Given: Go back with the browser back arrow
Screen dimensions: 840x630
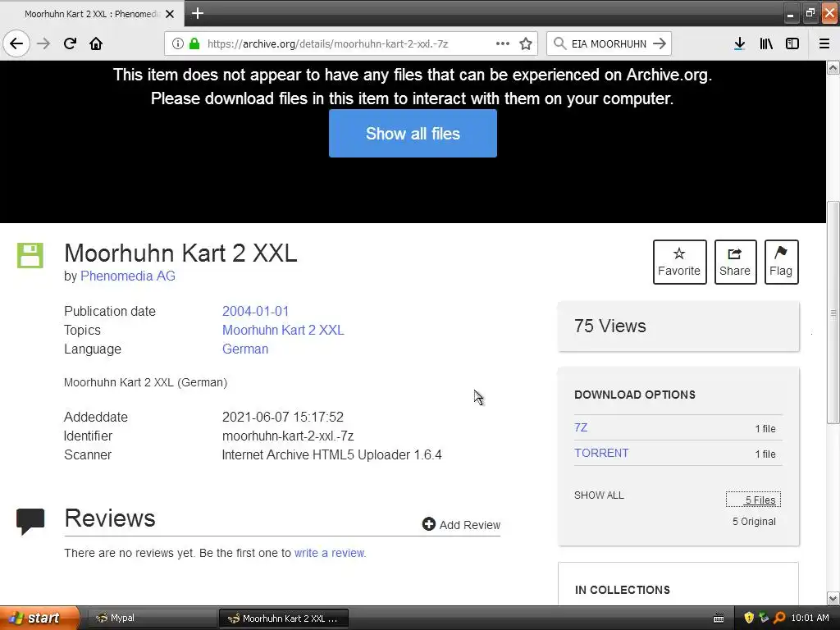Looking at the screenshot, I should click(x=16, y=43).
